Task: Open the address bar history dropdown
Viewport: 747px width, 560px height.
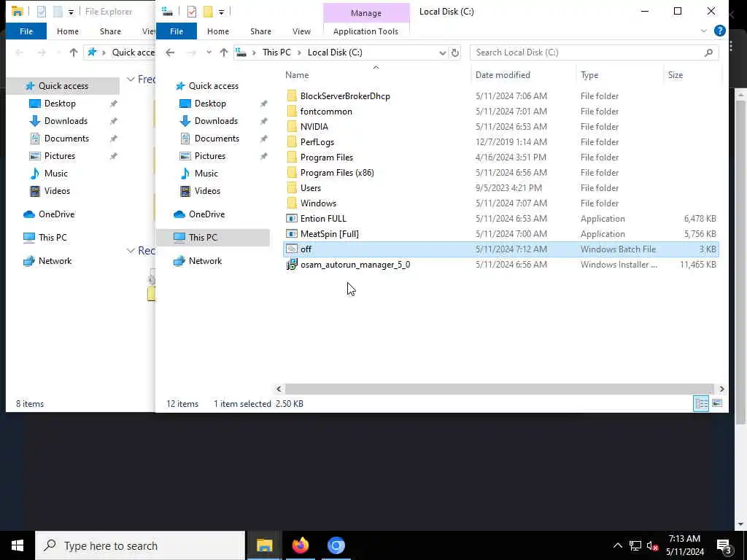Action: [442, 52]
